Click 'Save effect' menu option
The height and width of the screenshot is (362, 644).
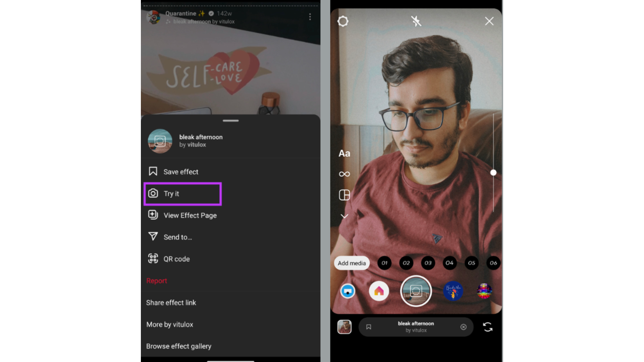pyautogui.click(x=180, y=172)
